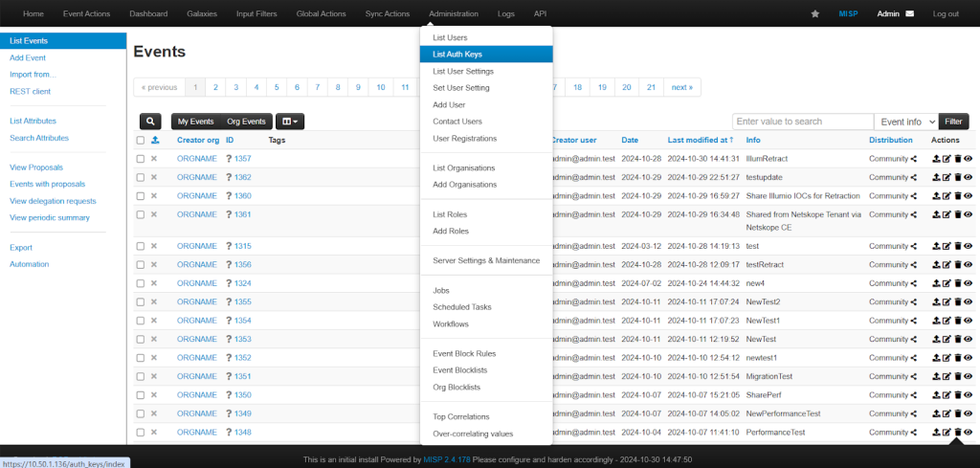Viewport: 980px width, 468px height.
Task: Sort by Last modified at column
Action: click(x=701, y=140)
